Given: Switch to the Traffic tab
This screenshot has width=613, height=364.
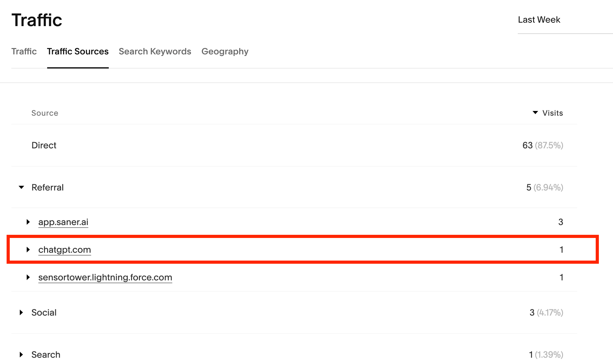Looking at the screenshot, I should point(24,51).
